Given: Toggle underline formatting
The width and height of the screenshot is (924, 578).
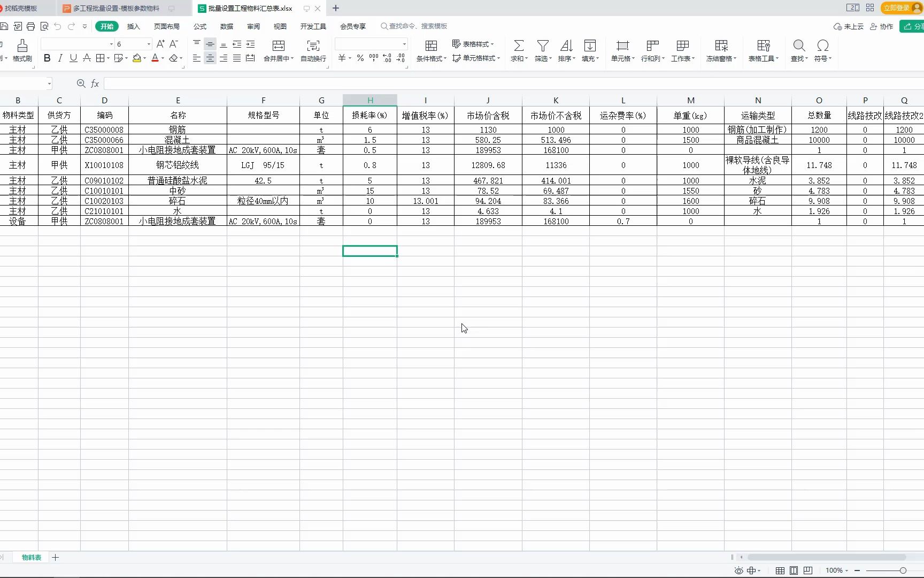Looking at the screenshot, I should tap(73, 58).
